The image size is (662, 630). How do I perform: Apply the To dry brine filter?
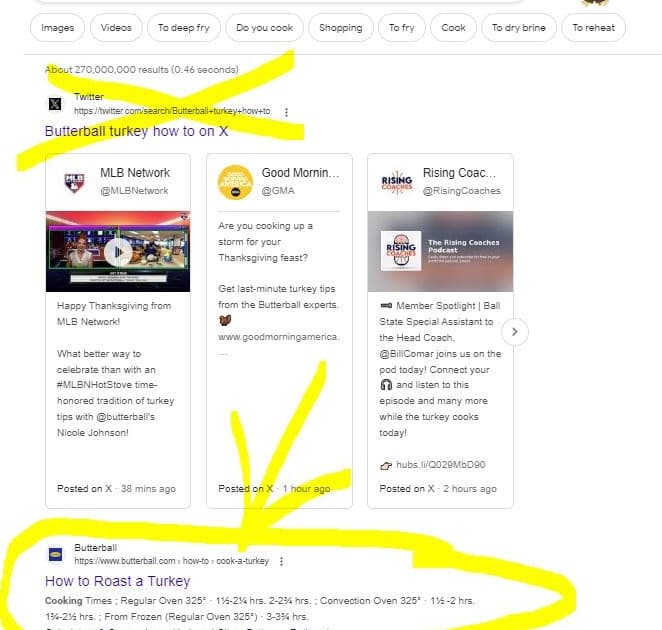519,27
